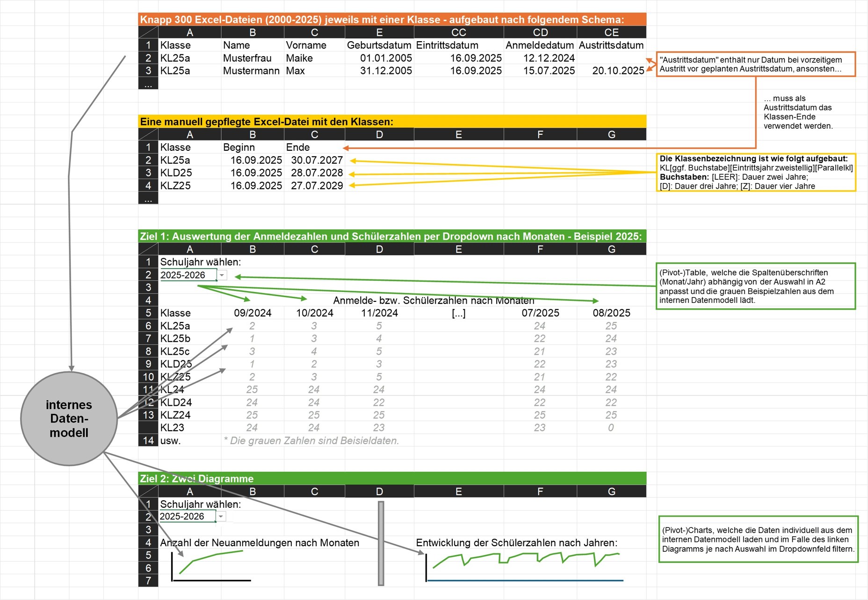The image size is (868, 600).
Task: Click 'Anmelde- bzw. Schülerzahlen nach Monaten' heading
Action: tap(434, 300)
